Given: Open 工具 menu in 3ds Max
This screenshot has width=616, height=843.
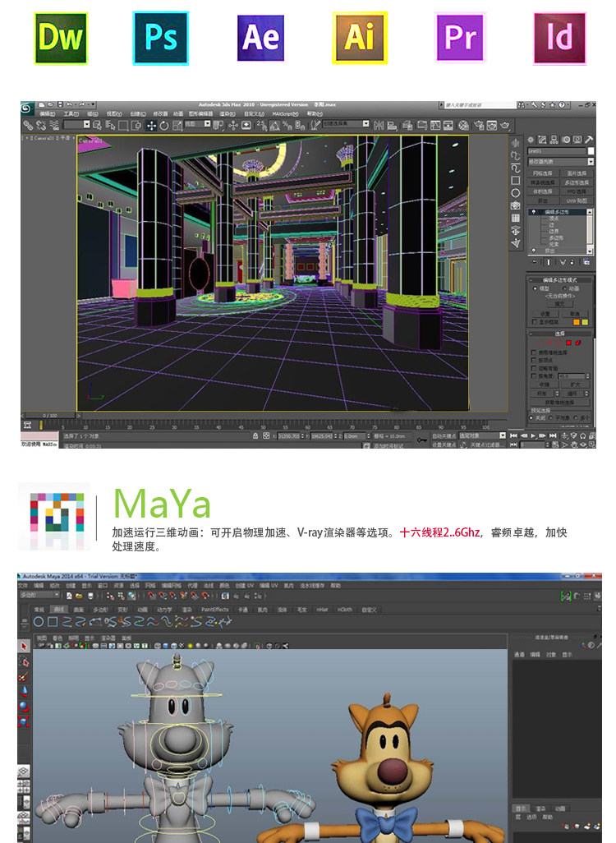Looking at the screenshot, I should click(71, 114).
